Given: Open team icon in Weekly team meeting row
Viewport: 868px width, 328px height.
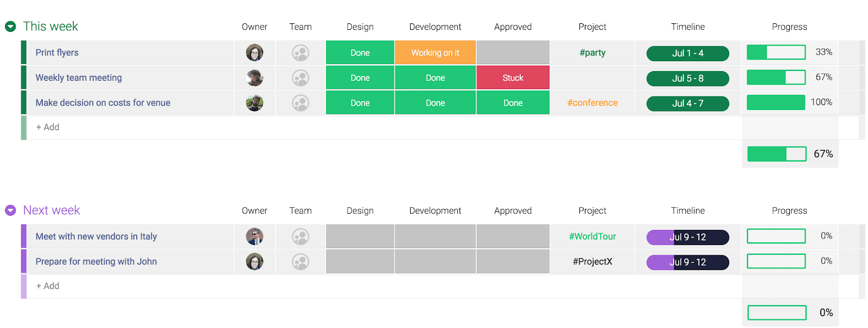Looking at the screenshot, I should pyautogui.click(x=301, y=78).
